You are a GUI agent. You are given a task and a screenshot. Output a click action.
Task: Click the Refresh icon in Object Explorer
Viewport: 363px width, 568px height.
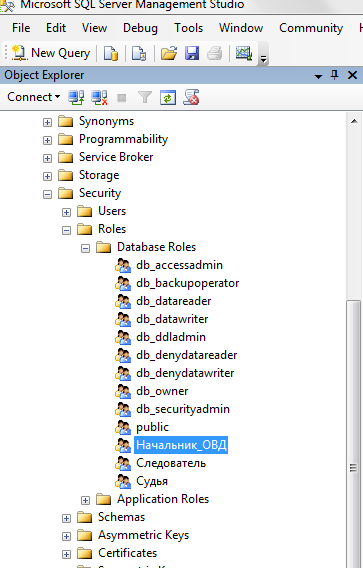pos(168,97)
